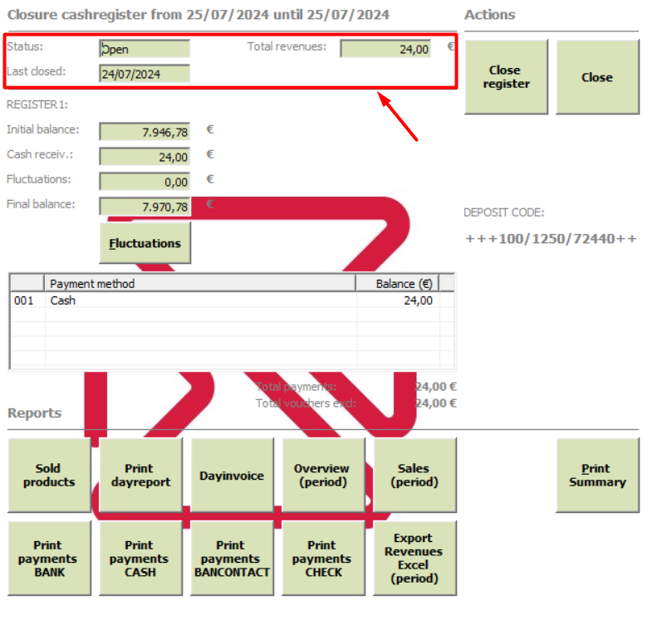Open Sales (period) report

pos(414,476)
